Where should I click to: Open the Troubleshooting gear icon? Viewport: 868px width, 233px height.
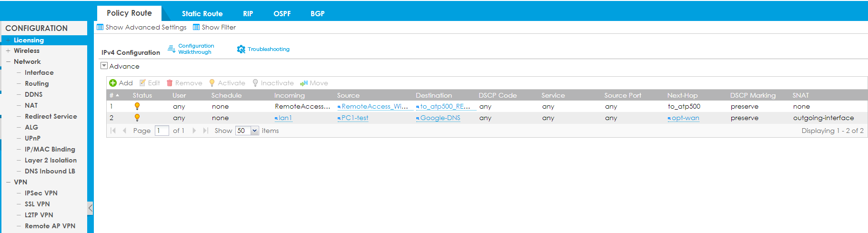point(241,49)
